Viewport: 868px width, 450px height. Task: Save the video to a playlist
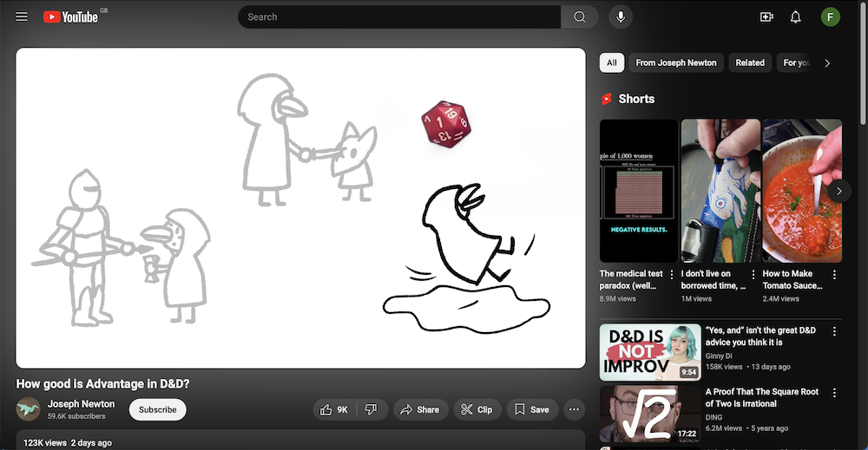[x=531, y=409]
